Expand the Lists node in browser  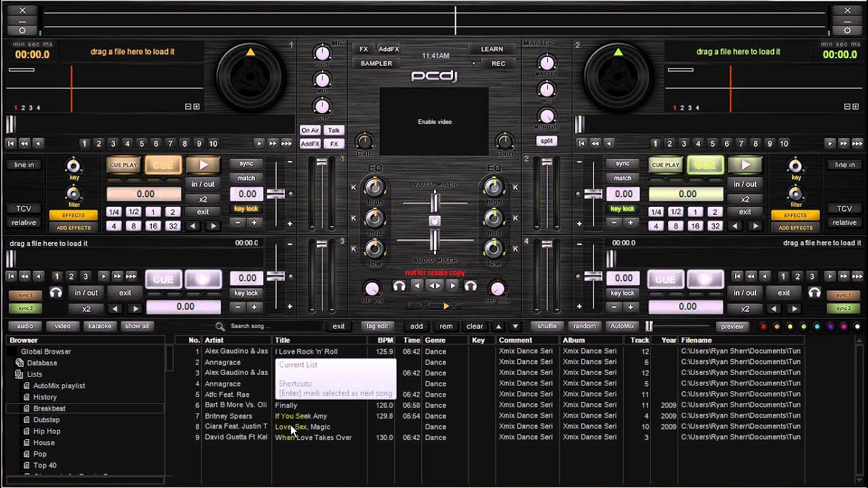tap(19, 374)
